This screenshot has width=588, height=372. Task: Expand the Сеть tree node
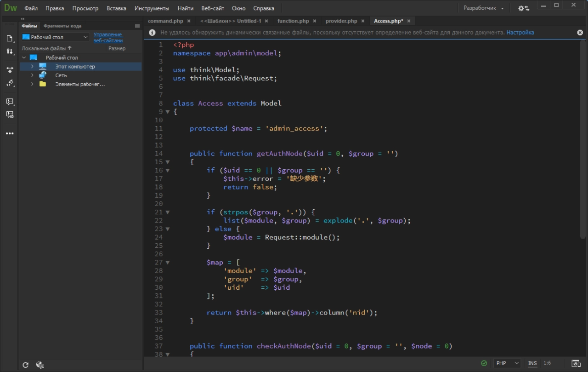pyautogui.click(x=32, y=75)
